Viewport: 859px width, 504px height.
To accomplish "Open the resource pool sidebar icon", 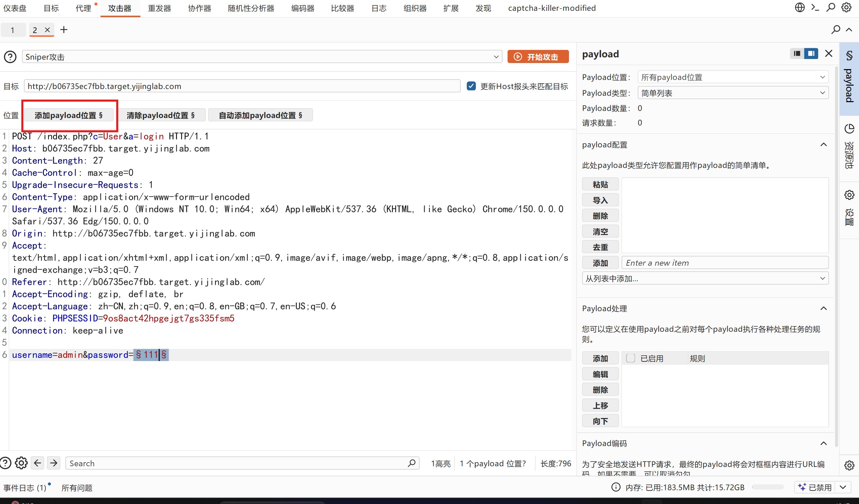I will (849, 129).
